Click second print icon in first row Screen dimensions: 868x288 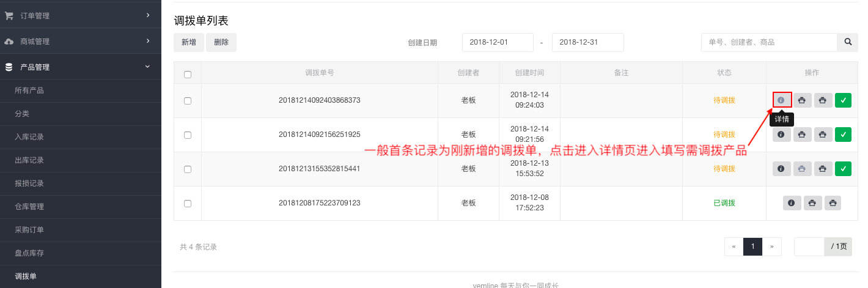tap(823, 100)
